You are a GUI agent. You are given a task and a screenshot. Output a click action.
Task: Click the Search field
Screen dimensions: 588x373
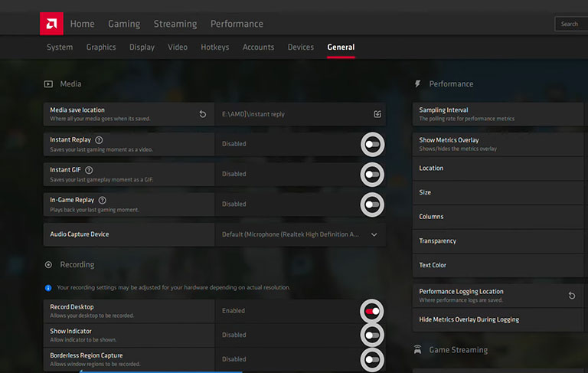pos(571,24)
